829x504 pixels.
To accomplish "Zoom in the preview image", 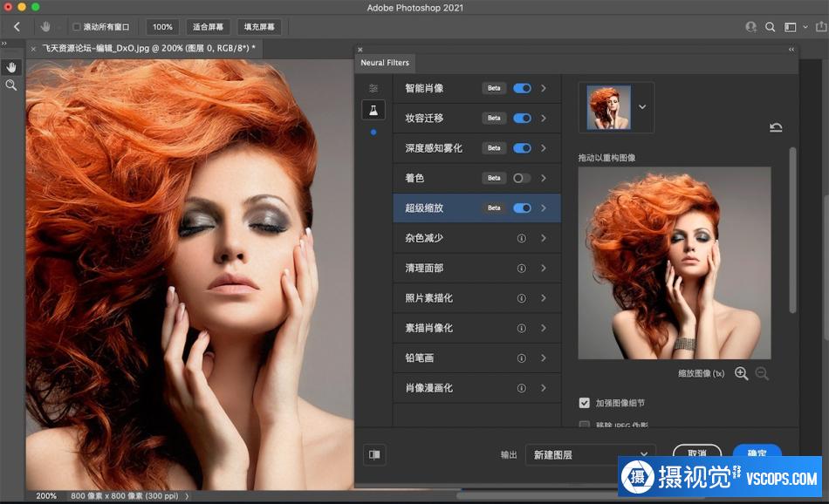I will pos(741,373).
